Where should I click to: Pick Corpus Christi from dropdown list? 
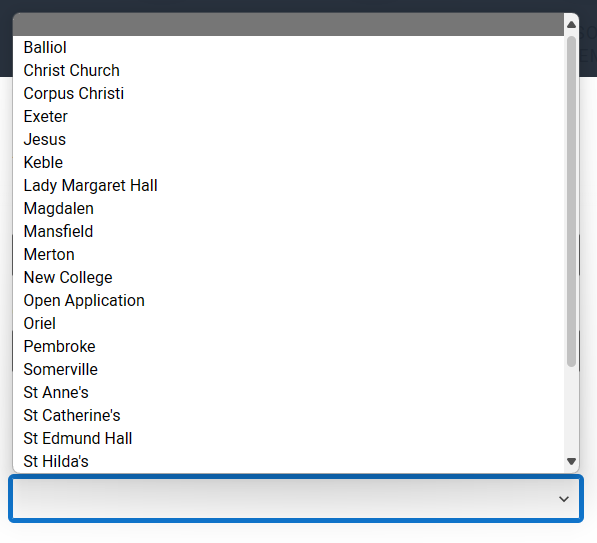pyautogui.click(x=288, y=93)
